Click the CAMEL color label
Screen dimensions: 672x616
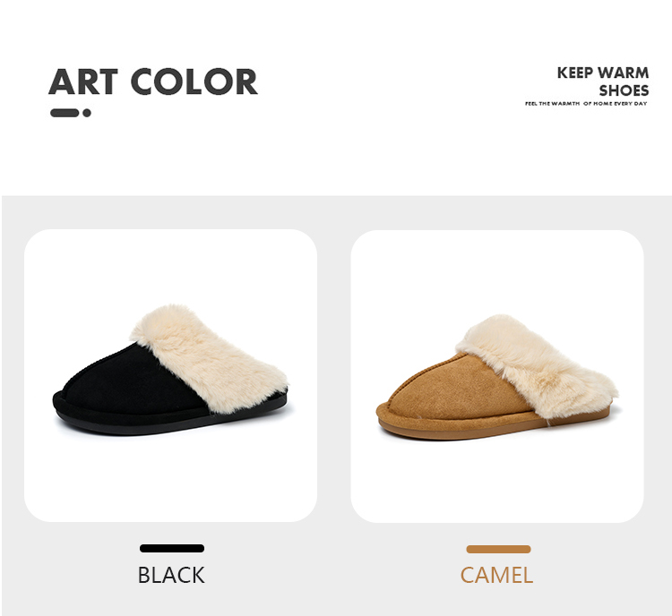click(496, 575)
